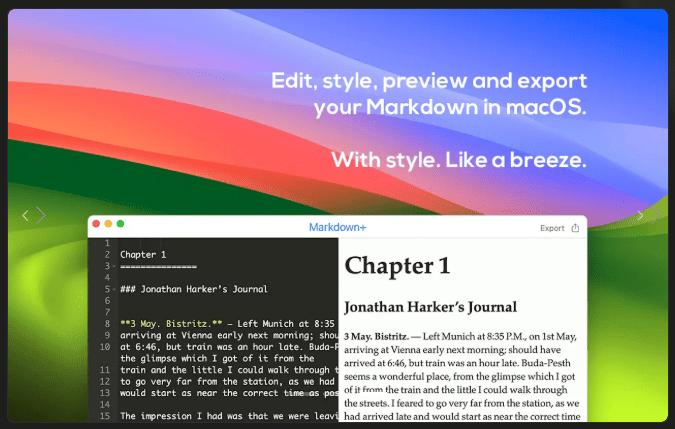Click editor line 'arriving at Vienna early next morning'
The height and width of the screenshot is (429, 675).
[x=229, y=335]
